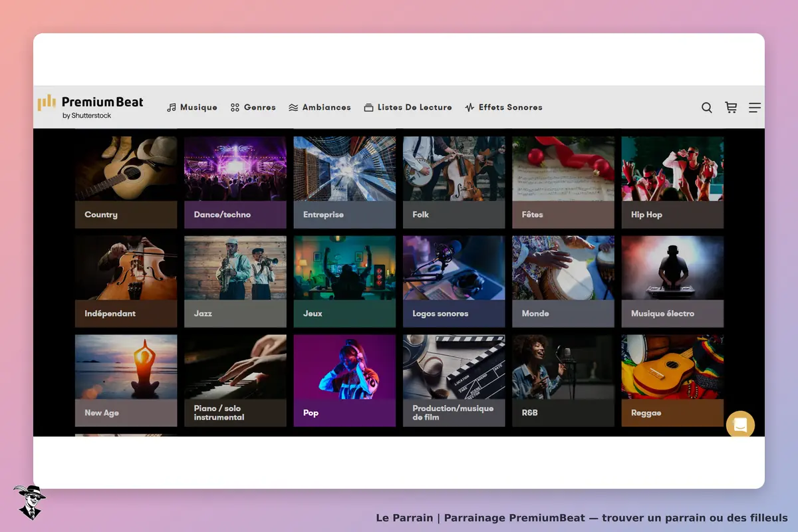
Task: Open the search icon in header
Action: tap(707, 108)
